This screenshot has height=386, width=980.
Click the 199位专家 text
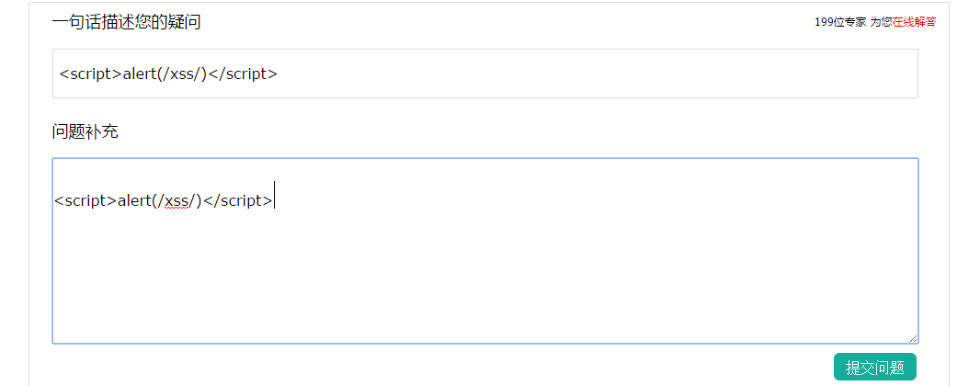(840, 22)
